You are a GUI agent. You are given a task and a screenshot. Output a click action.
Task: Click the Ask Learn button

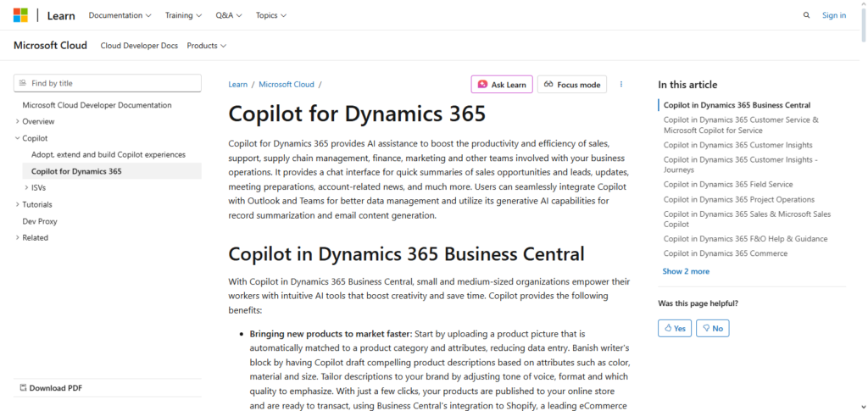pos(502,84)
